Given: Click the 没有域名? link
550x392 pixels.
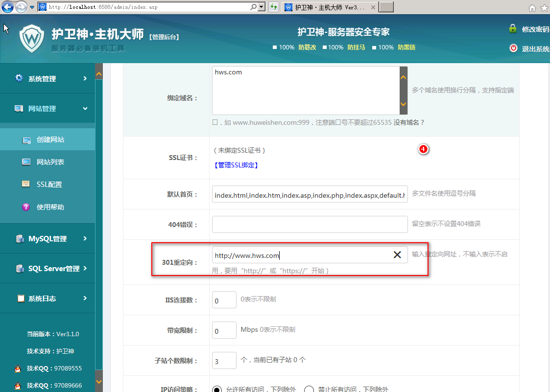Looking at the screenshot, I should click(x=409, y=122).
